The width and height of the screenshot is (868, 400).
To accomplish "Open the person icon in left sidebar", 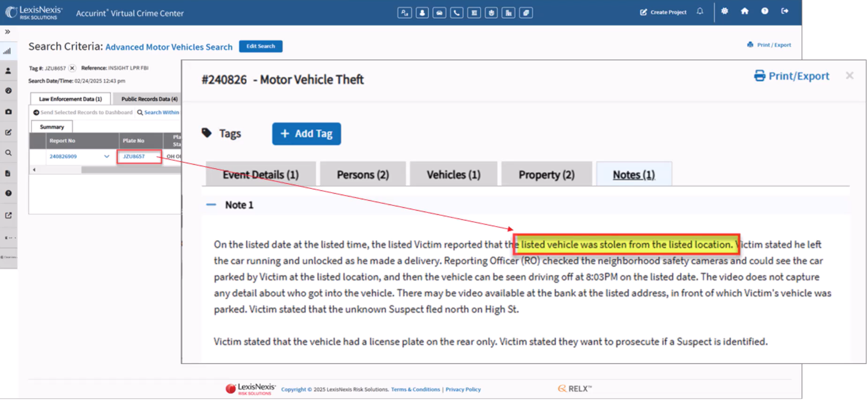I will [8, 71].
